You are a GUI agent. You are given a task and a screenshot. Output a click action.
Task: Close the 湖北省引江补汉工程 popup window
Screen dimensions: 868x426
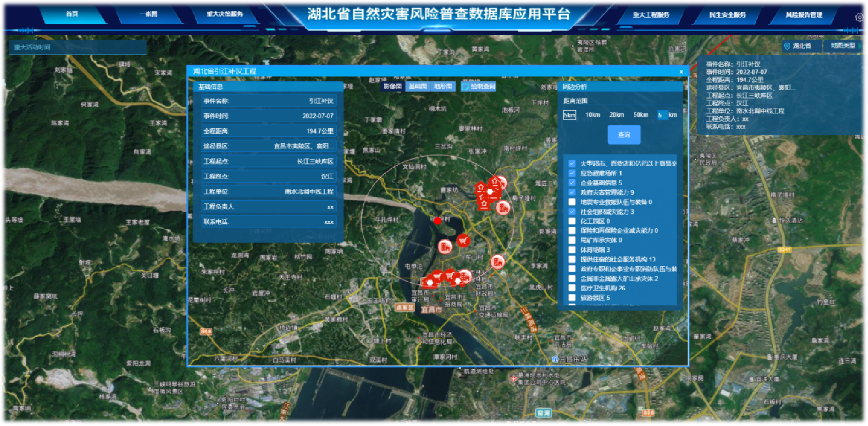pyautogui.click(x=682, y=71)
